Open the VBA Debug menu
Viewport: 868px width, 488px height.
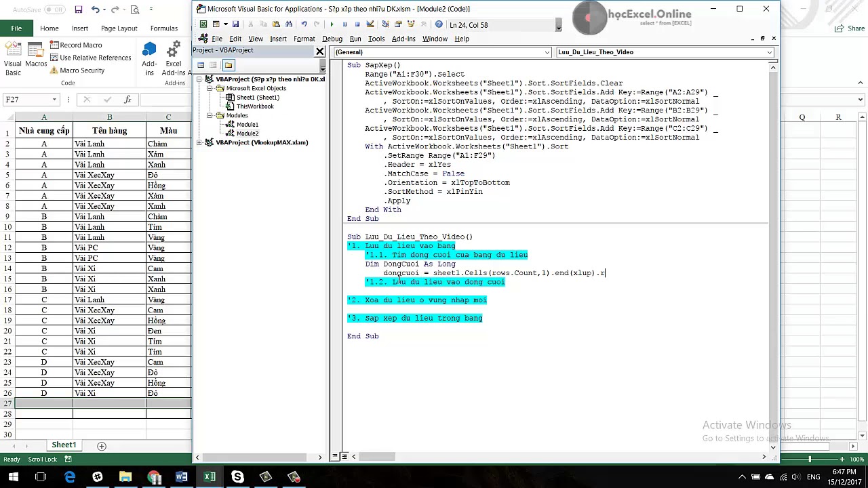332,39
